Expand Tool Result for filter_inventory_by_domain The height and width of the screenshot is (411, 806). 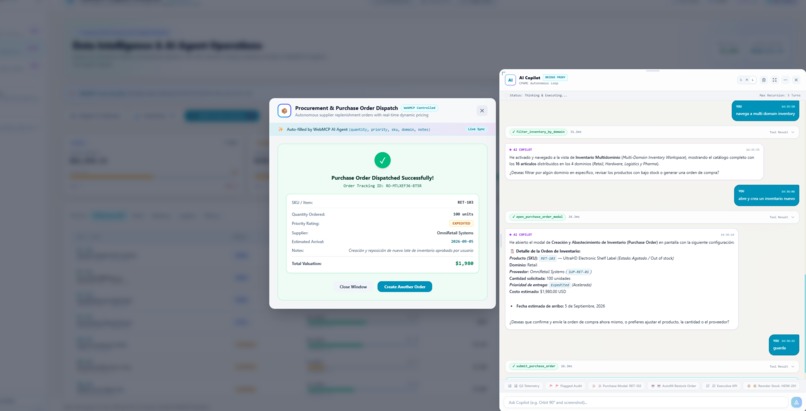pyautogui.click(x=782, y=132)
